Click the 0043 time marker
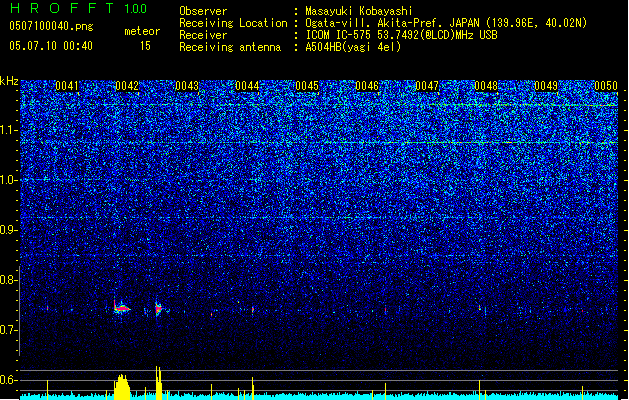The image size is (629, 400). click(187, 86)
